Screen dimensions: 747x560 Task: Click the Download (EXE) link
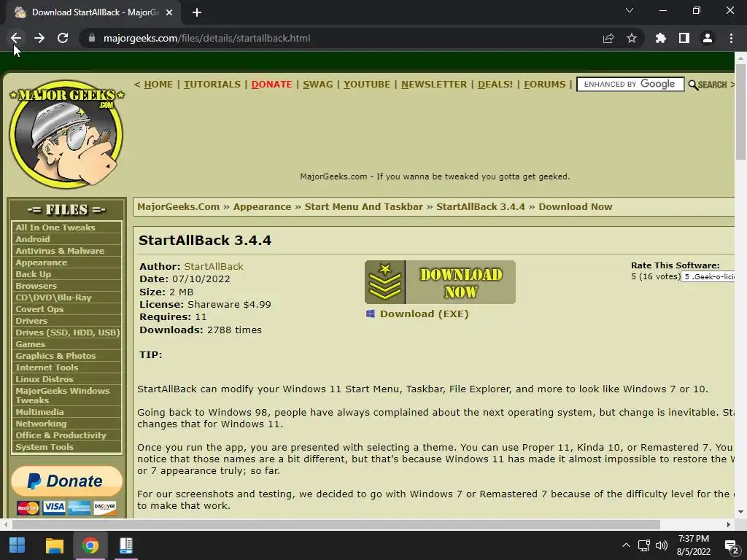[x=424, y=314]
